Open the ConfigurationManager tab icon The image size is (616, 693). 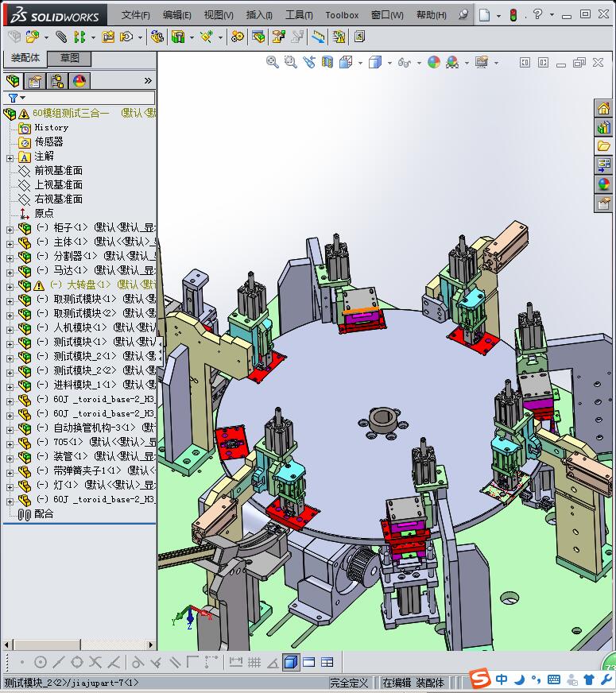pos(57,81)
